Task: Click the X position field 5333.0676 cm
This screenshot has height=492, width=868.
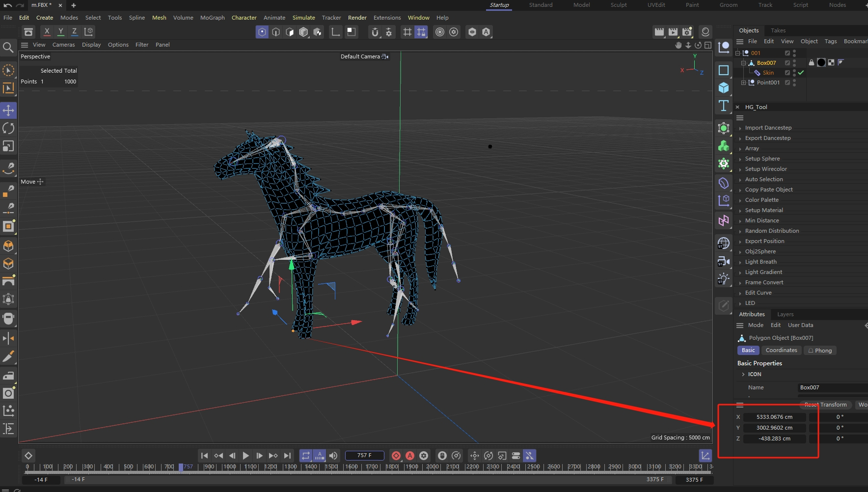Action: [774, 417]
